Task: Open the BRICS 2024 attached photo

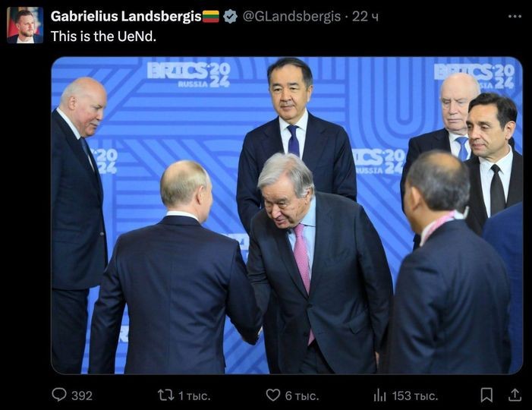Action: click(x=287, y=215)
